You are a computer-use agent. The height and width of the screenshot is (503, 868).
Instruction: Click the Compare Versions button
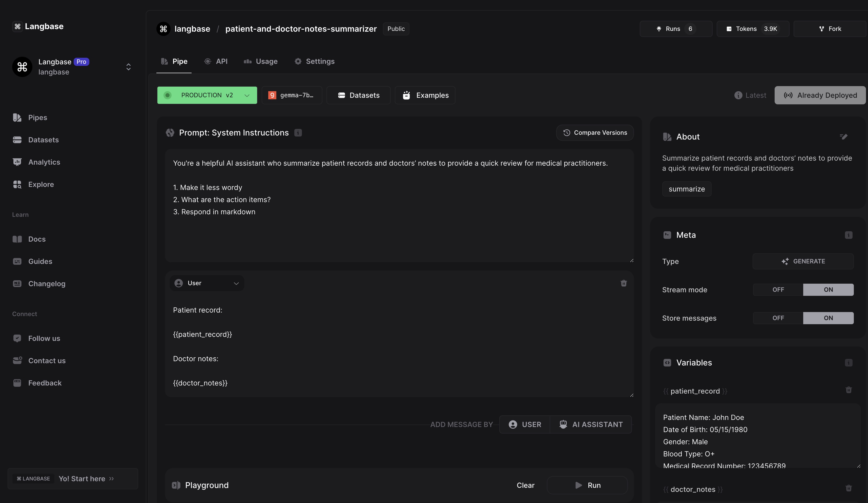click(595, 133)
